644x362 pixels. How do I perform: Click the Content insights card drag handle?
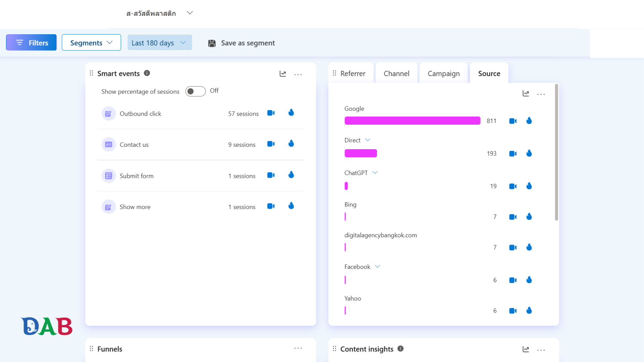(334, 349)
